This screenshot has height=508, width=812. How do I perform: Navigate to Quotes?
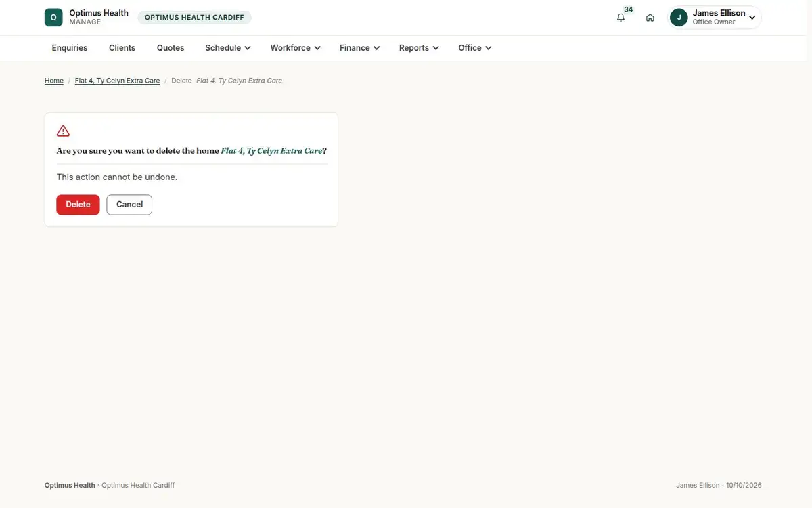click(x=171, y=48)
